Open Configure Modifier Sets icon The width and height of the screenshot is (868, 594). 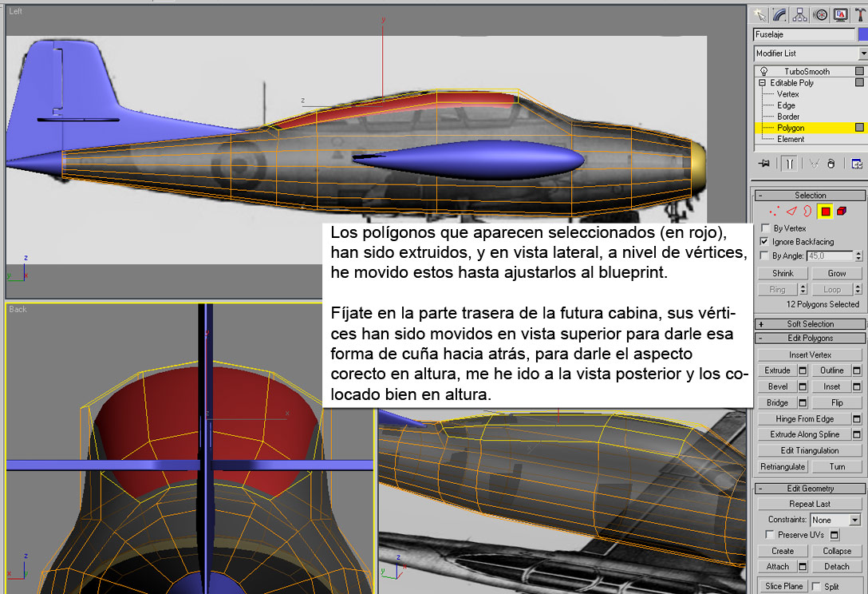[857, 164]
